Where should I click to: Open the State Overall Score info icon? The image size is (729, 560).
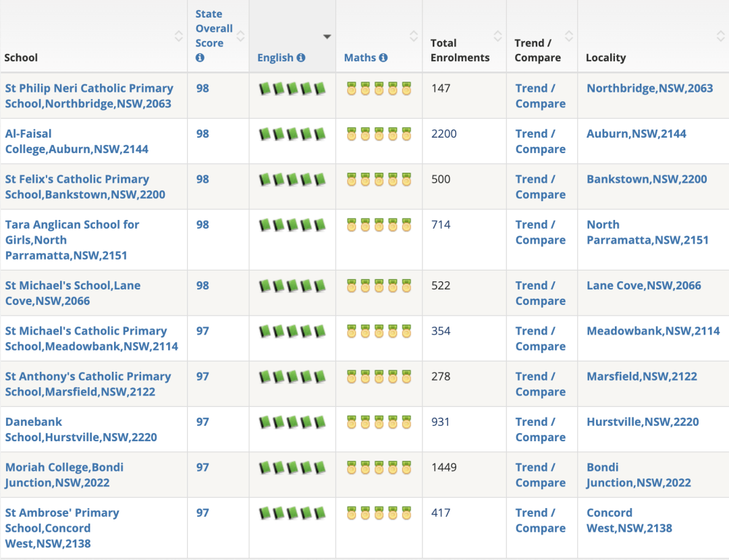pyautogui.click(x=200, y=57)
